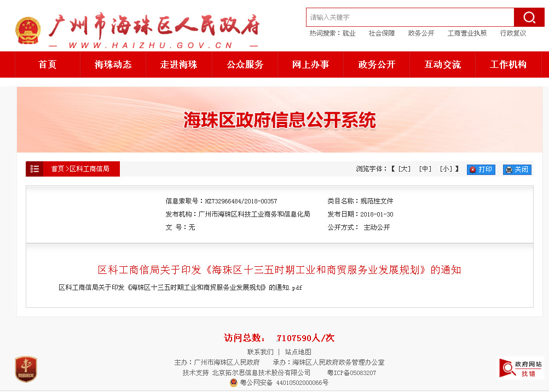Viewport: 549px width, 392px height.
Task: Click the list icon beside breadcrumb
Action: (34, 169)
